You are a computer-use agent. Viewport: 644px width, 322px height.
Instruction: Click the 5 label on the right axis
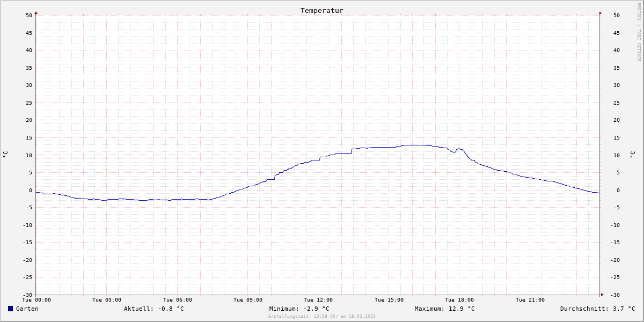618,172
